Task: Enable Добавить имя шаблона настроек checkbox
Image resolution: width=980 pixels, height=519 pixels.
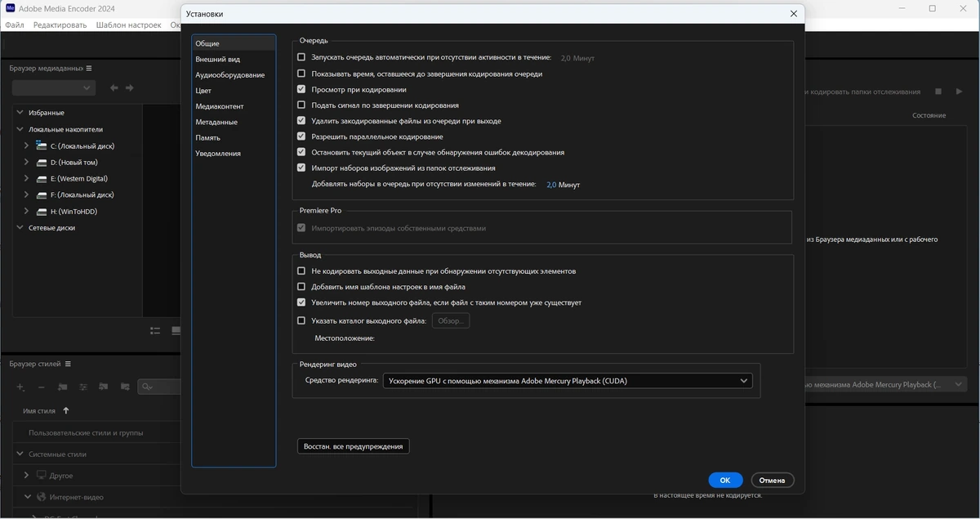Action: tap(301, 287)
